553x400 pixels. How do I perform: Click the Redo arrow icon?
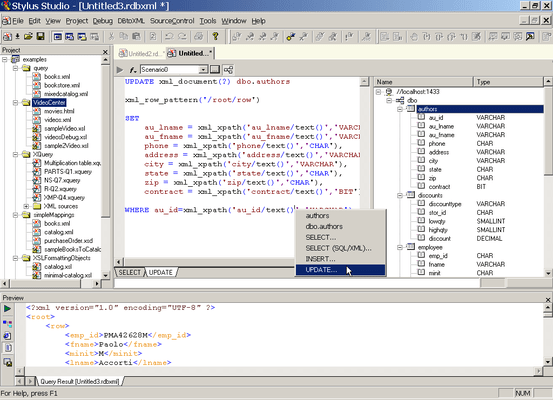point(182,36)
